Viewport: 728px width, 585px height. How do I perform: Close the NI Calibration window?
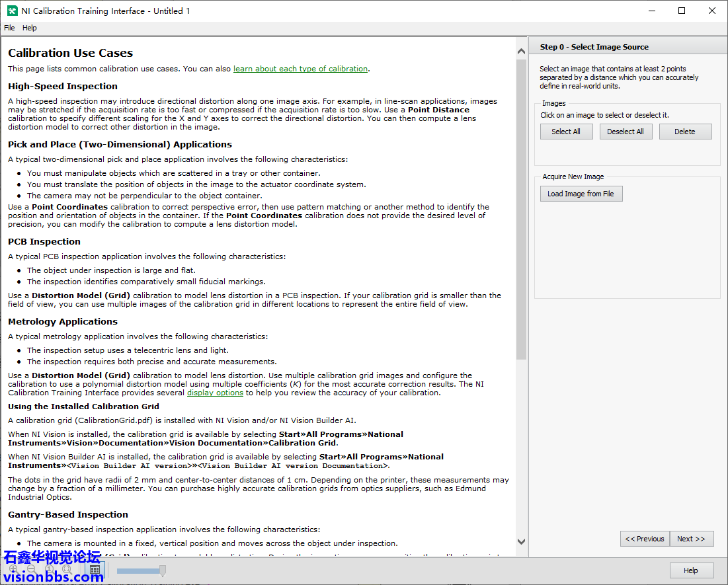pyautogui.click(x=711, y=11)
